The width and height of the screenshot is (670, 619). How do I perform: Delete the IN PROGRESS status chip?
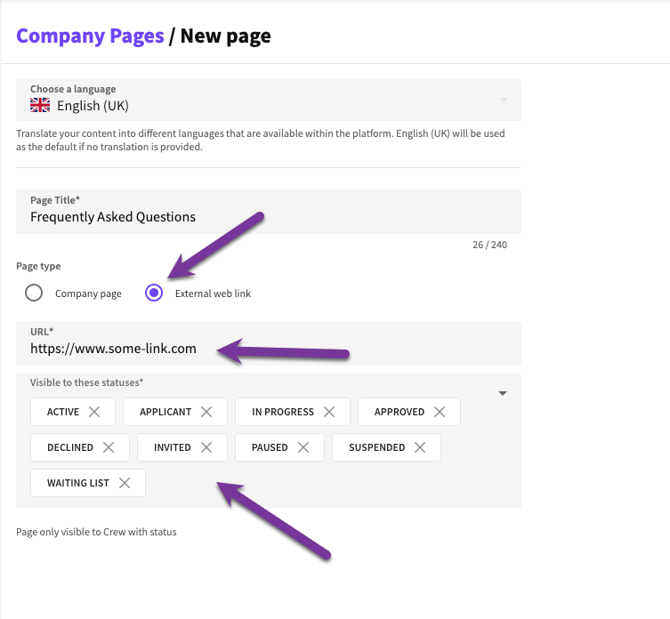[329, 412]
